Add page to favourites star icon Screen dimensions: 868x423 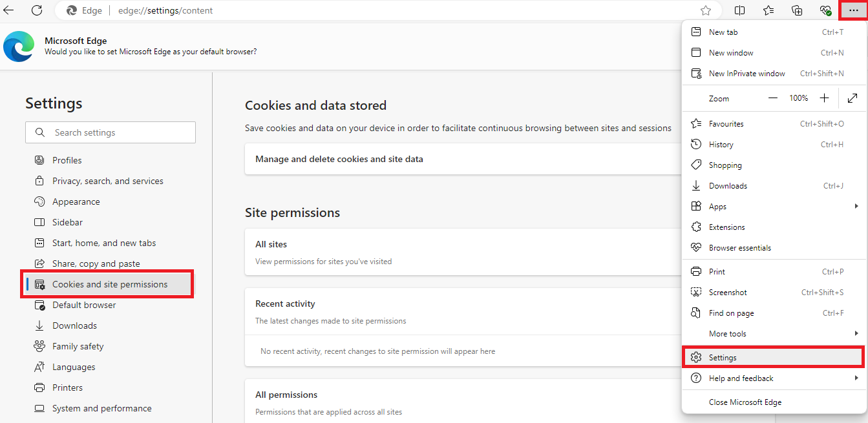coord(706,10)
